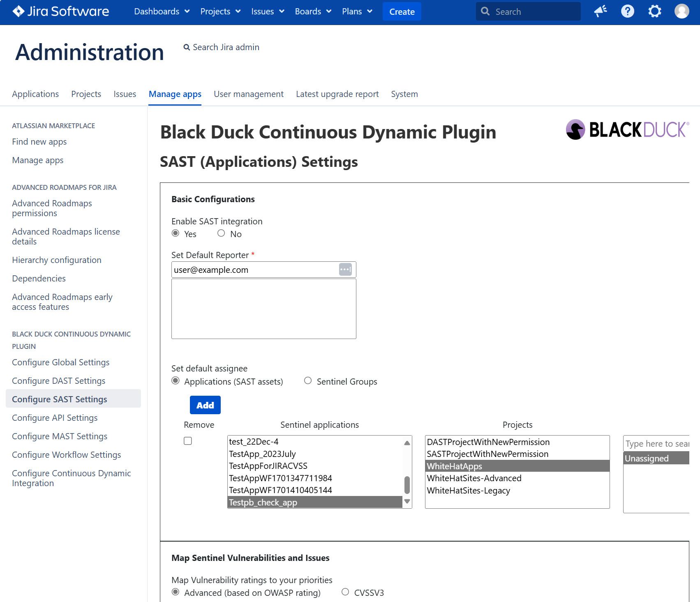The height and width of the screenshot is (602, 700).
Task: Open the Projects dropdown in top bar
Action: (x=220, y=12)
